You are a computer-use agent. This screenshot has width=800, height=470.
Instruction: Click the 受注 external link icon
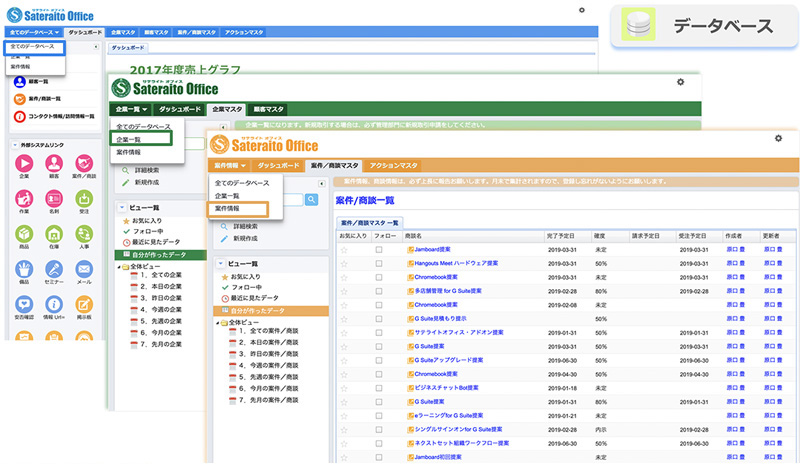pos(84,199)
